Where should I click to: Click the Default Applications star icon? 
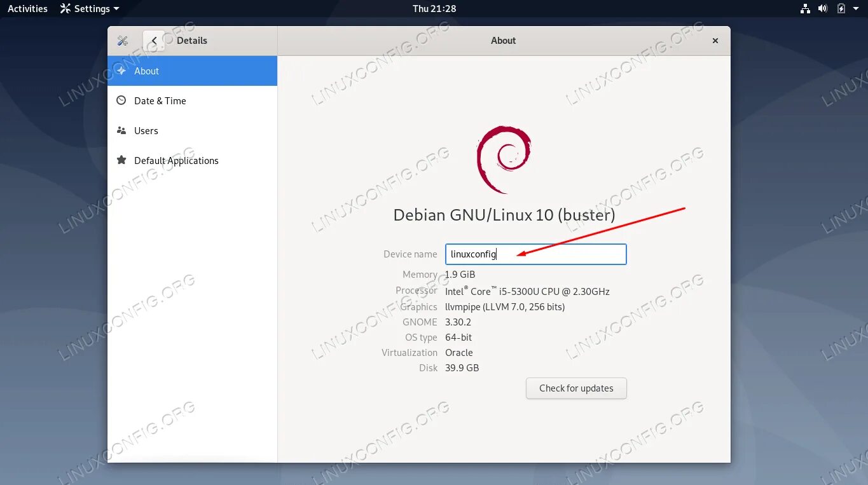[121, 160]
